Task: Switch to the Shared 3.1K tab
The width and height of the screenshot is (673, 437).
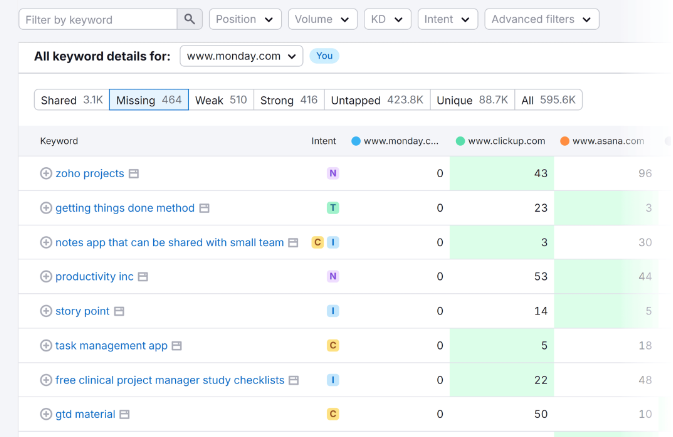Action: pyautogui.click(x=71, y=100)
